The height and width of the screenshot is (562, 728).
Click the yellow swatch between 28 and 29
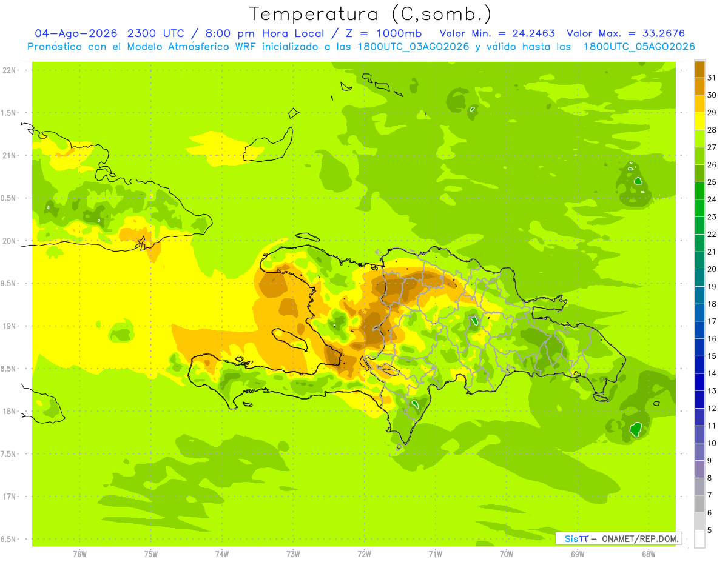point(699,121)
